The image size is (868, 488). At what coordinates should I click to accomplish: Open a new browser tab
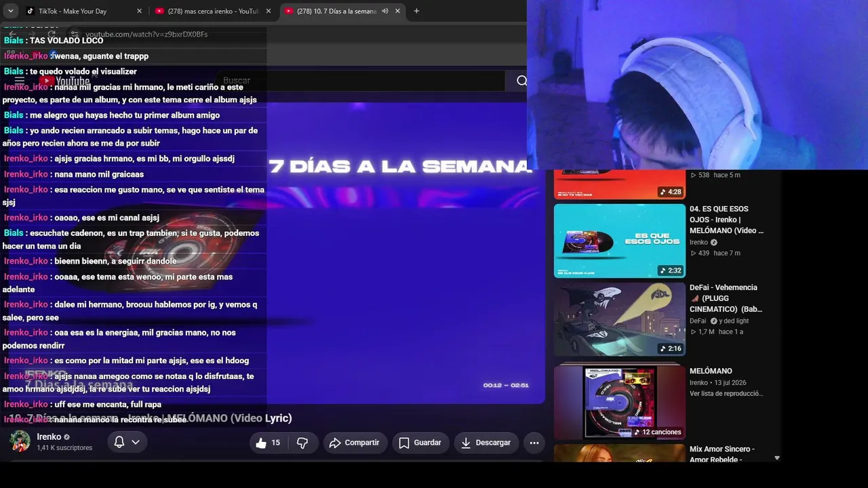pyautogui.click(x=416, y=11)
